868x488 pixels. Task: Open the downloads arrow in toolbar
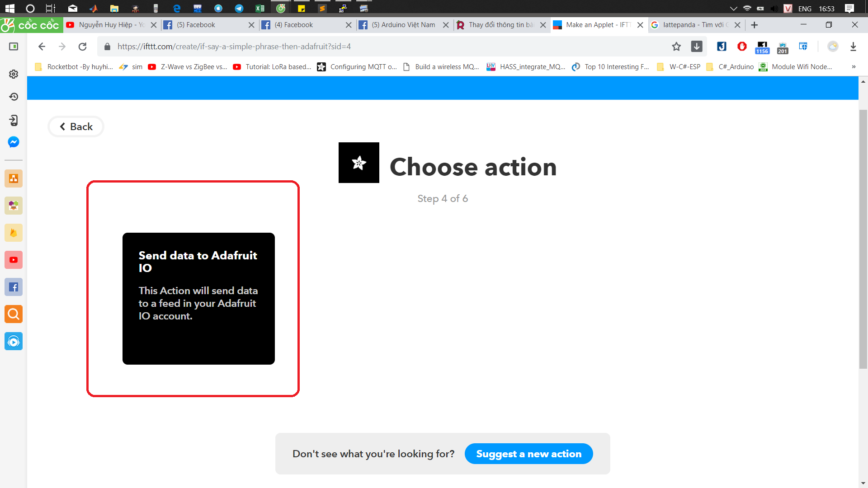pyautogui.click(x=853, y=47)
